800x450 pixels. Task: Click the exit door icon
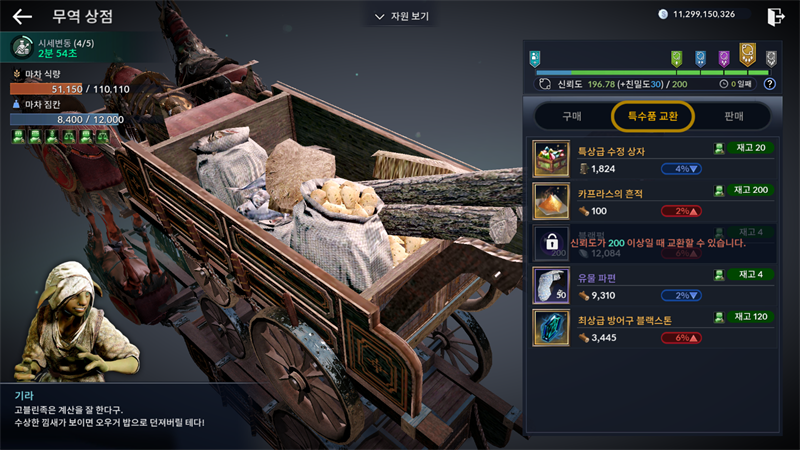point(776,16)
